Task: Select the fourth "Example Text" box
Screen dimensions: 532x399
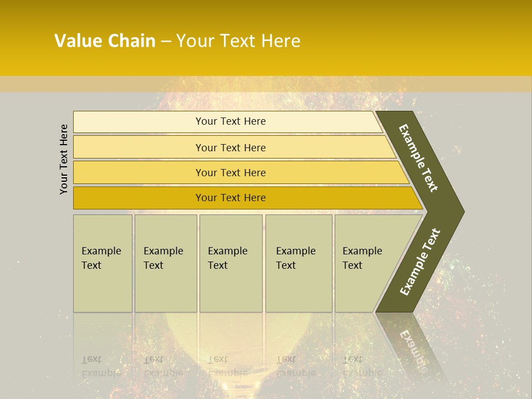Action: point(298,263)
